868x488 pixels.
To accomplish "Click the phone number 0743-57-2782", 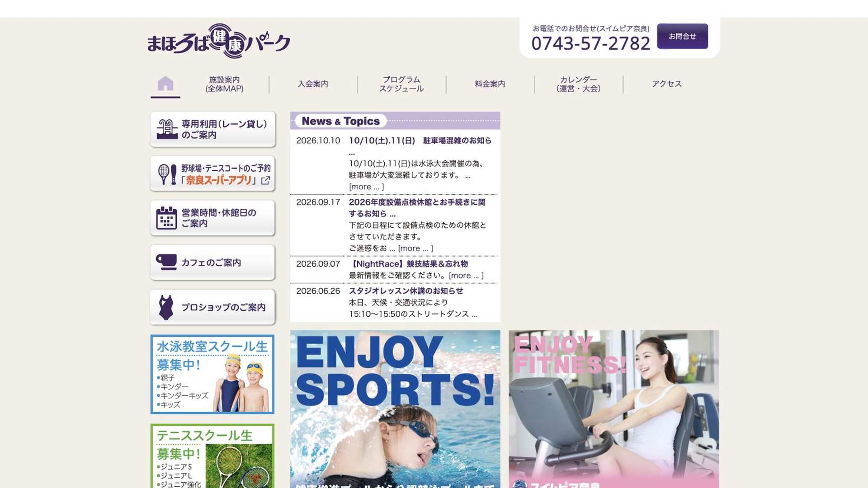I will click(x=590, y=43).
